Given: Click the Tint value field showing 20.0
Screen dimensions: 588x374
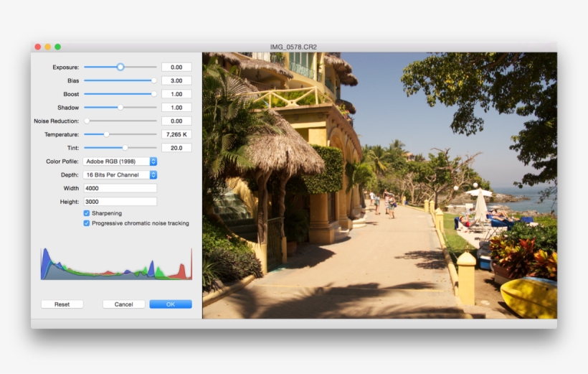Looking at the screenshot, I should [x=176, y=148].
